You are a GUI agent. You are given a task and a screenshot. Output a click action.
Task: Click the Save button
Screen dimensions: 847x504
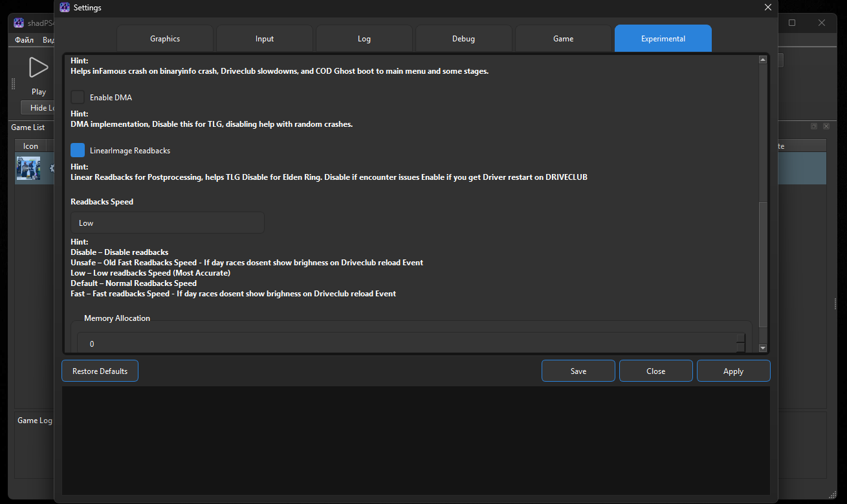click(x=578, y=371)
